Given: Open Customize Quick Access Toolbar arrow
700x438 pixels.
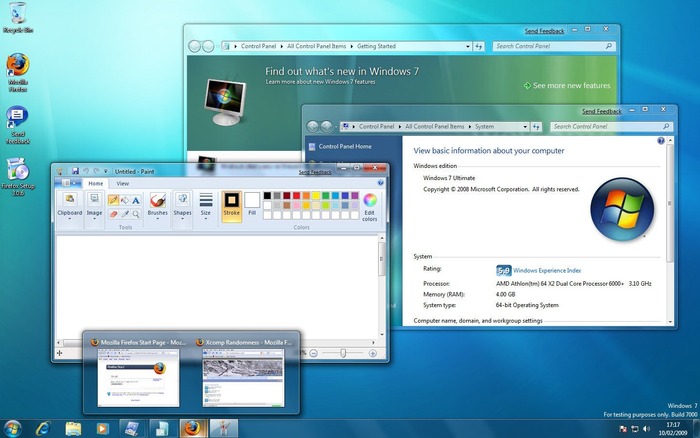Looking at the screenshot, I should (106, 171).
